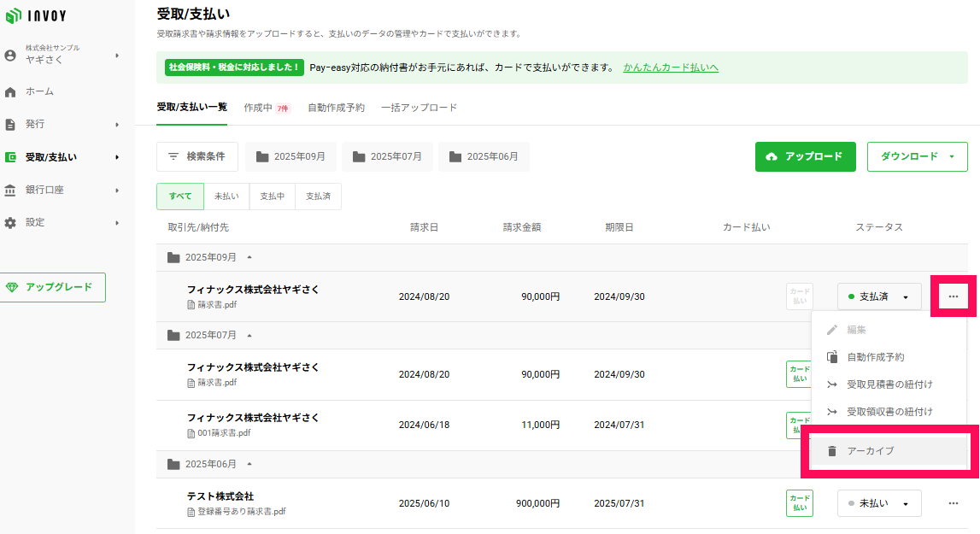Click the 2025年09月 group folder icon

[173, 258]
